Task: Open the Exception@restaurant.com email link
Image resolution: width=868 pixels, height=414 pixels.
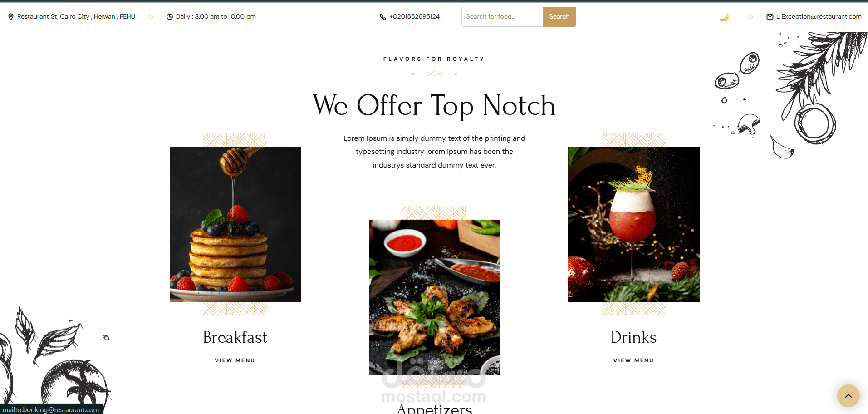Action: (819, 17)
